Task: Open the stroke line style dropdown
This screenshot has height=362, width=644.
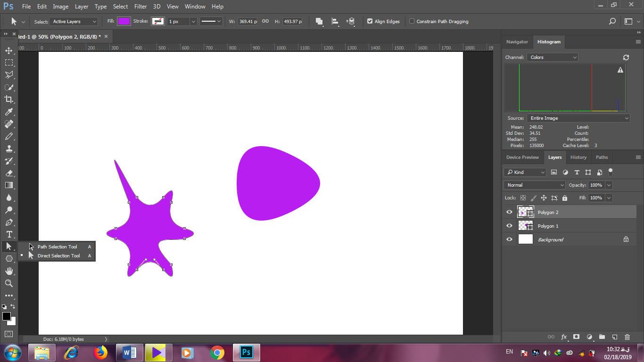Action: (x=211, y=21)
